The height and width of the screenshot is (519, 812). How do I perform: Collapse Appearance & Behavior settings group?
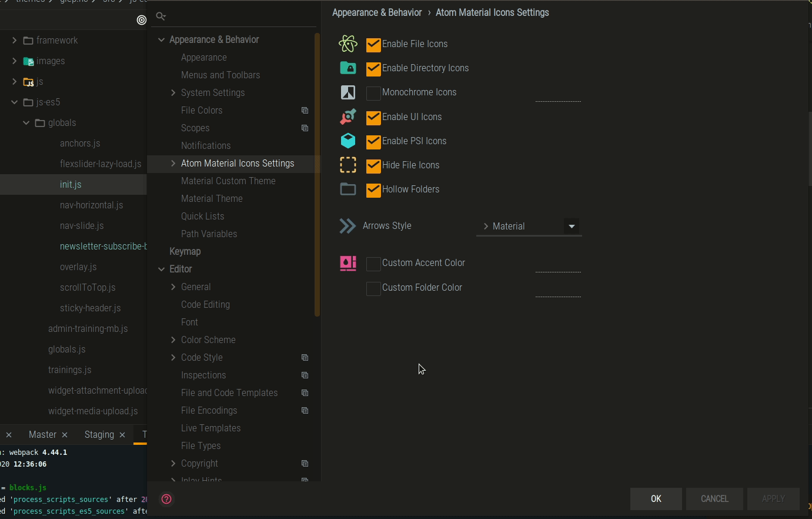(x=161, y=39)
